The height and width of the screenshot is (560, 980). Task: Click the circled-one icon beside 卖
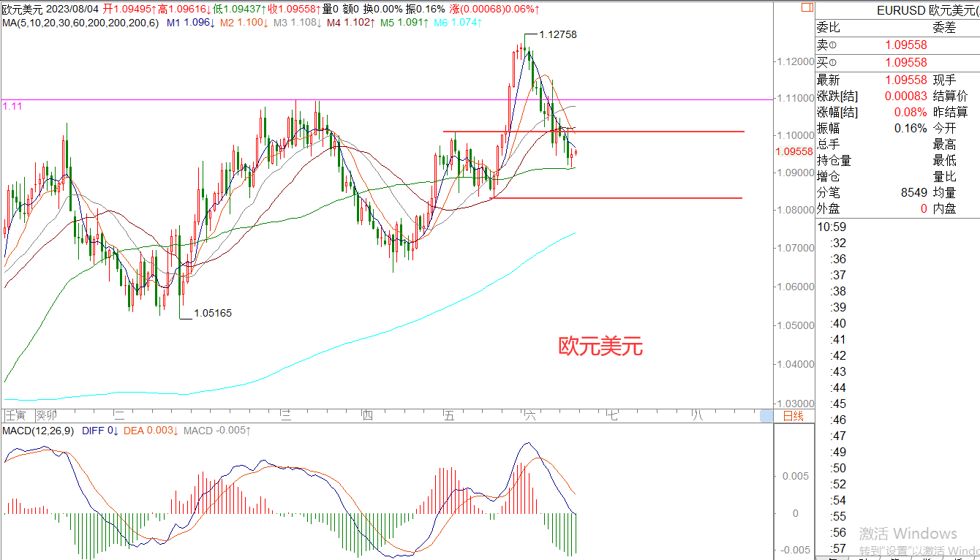click(832, 45)
